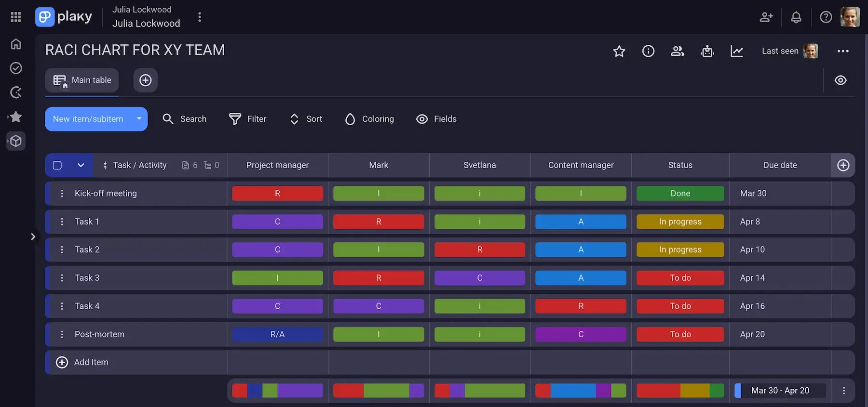Tick the select-all items checkbox

click(x=57, y=165)
